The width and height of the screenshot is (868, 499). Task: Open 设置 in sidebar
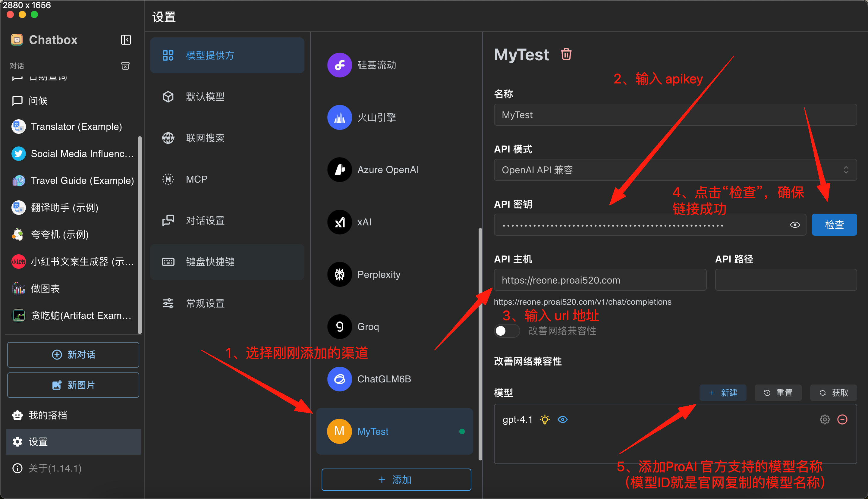(73, 442)
